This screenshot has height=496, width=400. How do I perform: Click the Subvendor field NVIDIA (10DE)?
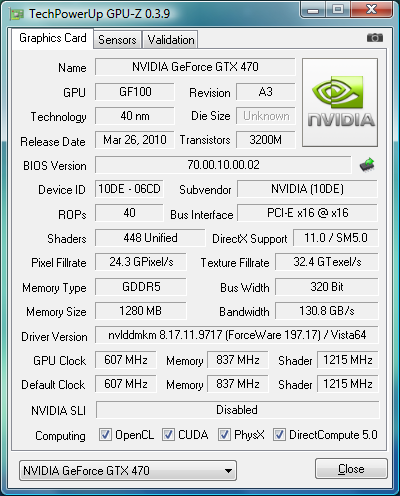(307, 189)
